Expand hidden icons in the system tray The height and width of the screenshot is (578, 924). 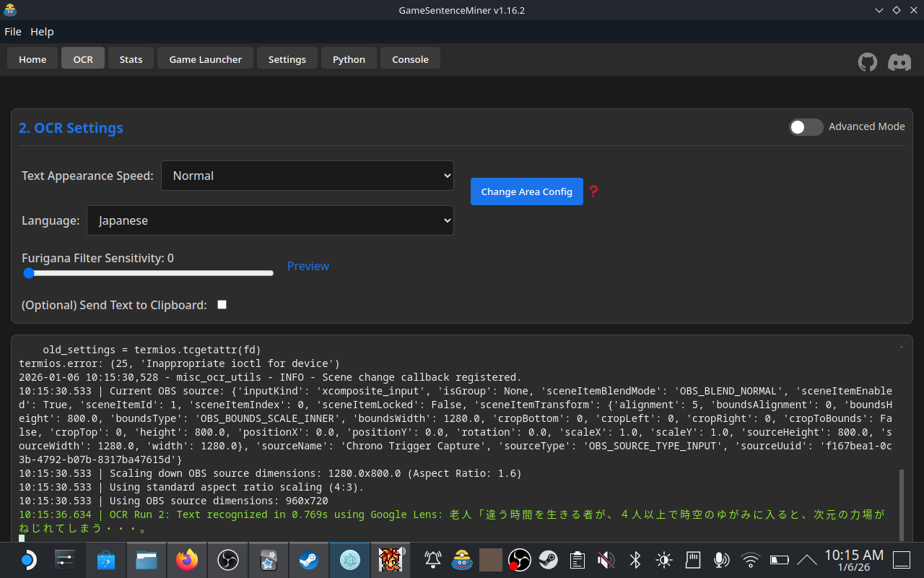click(807, 560)
